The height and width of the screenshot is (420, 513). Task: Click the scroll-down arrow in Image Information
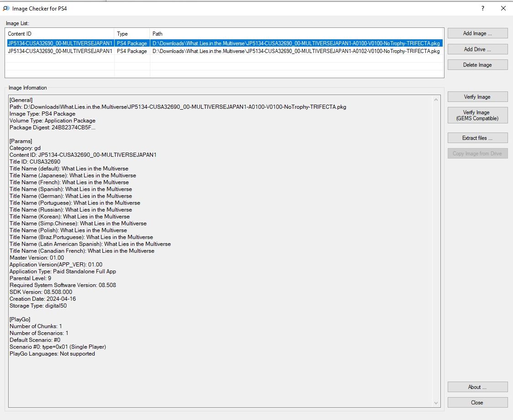point(436,403)
